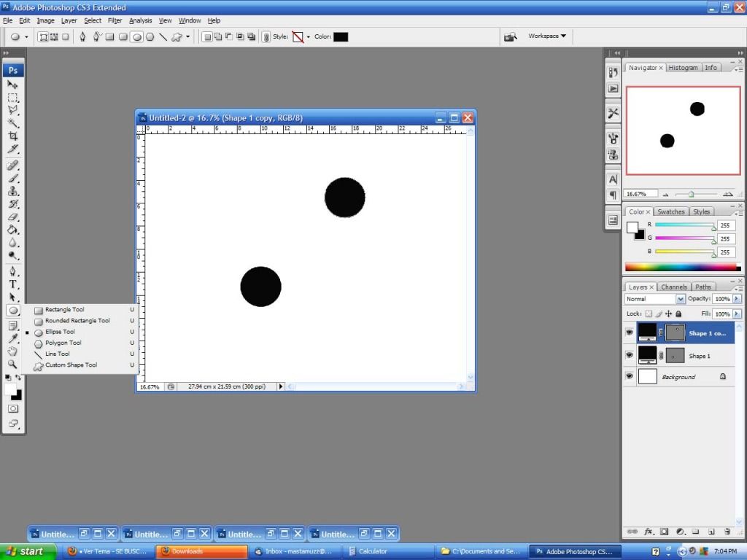Open the Fill slider arrow

click(737, 314)
